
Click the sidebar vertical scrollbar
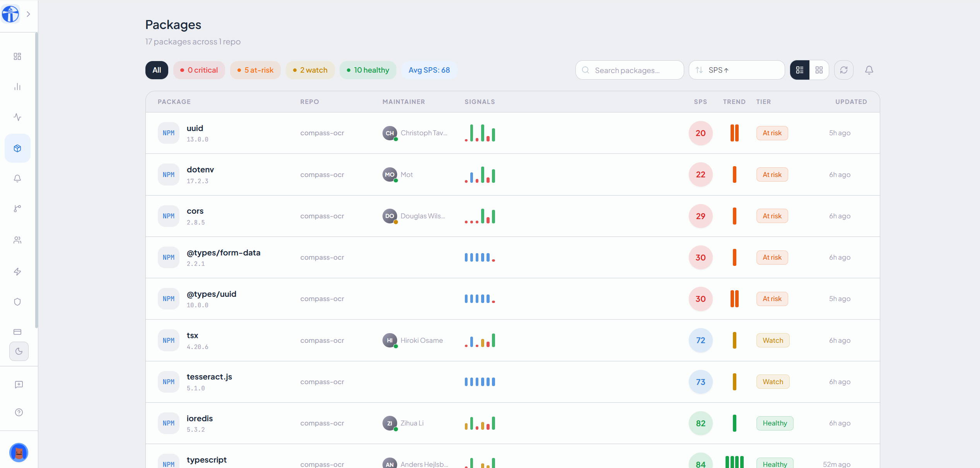pyautogui.click(x=36, y=180)
